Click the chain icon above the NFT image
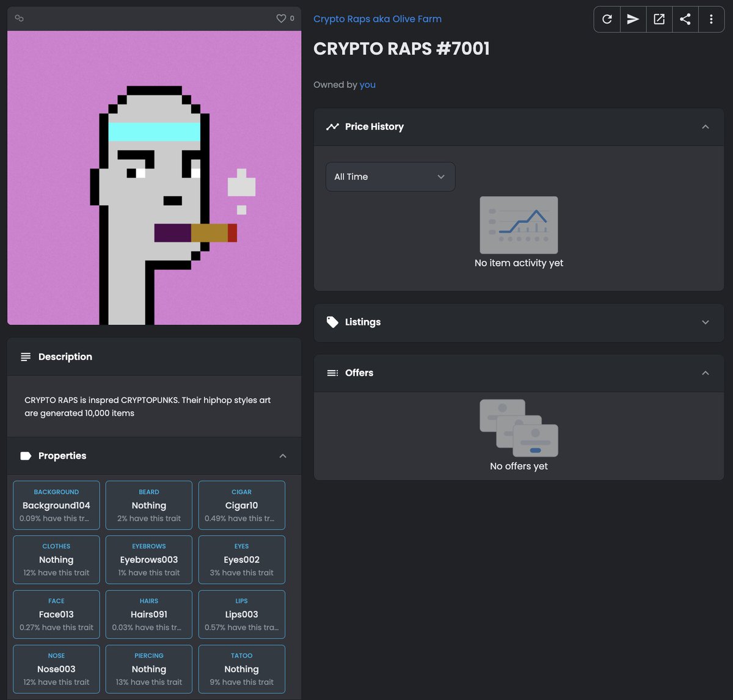 [20, 18]
